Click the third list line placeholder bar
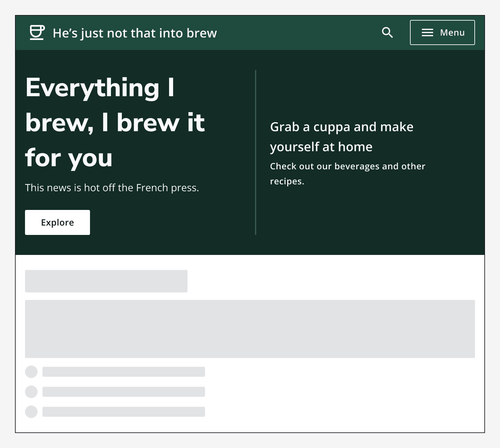 click(124, 412)
